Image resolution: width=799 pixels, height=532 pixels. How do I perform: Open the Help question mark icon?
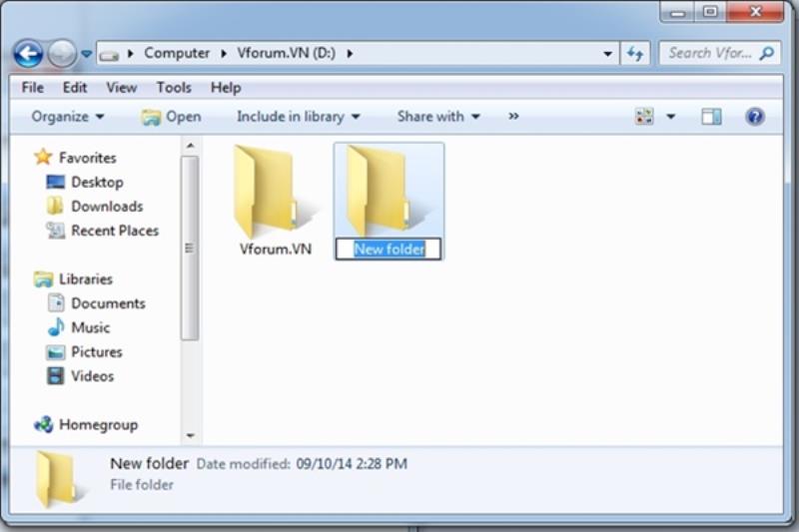(x=755, y=117)
